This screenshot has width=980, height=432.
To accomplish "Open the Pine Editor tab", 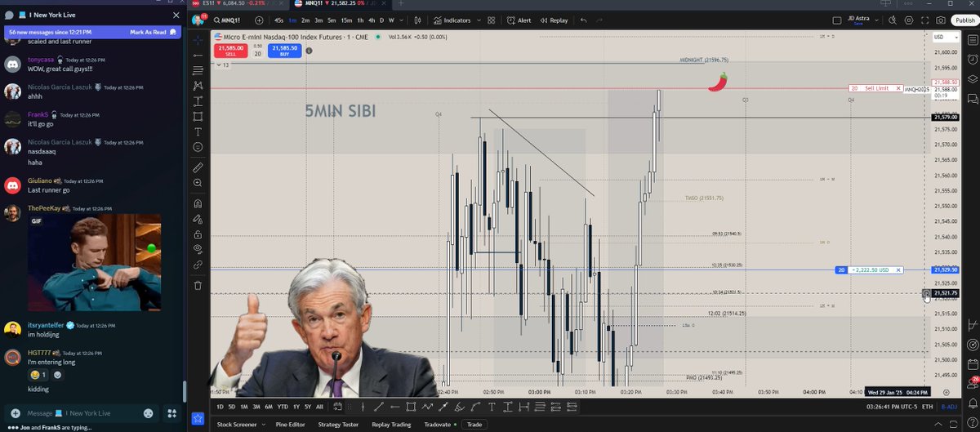I will 292,424.
